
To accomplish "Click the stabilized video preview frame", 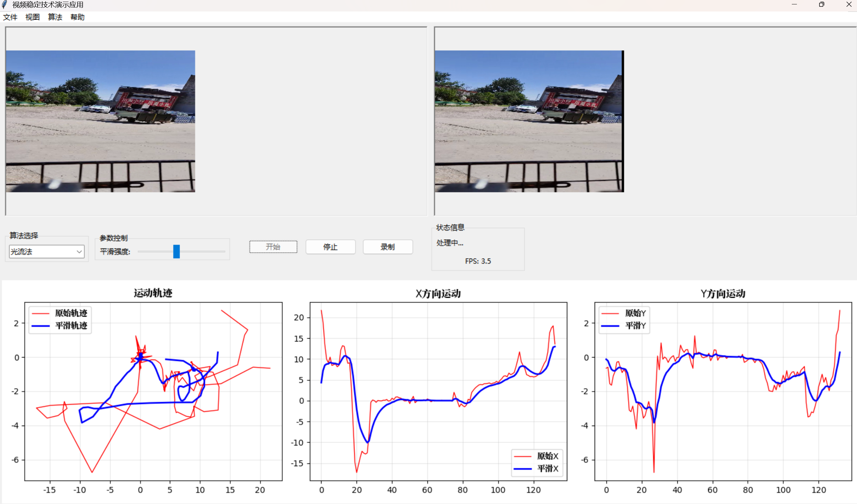I will tap(529, 121).
